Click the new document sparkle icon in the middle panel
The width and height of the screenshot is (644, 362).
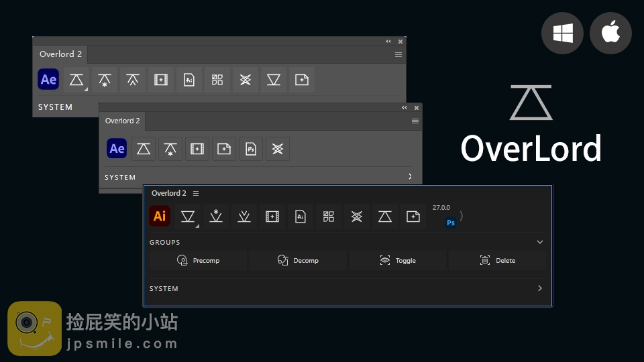(x=224, y=149)
